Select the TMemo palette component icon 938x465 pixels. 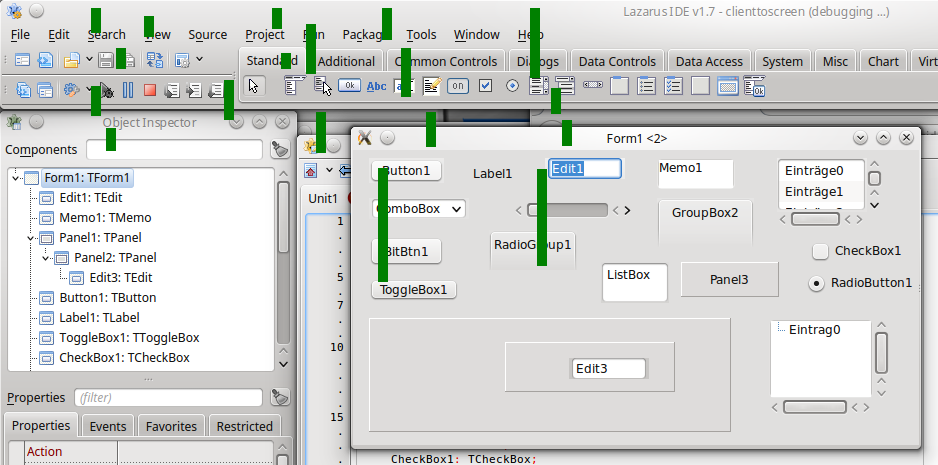click(432, 86)
